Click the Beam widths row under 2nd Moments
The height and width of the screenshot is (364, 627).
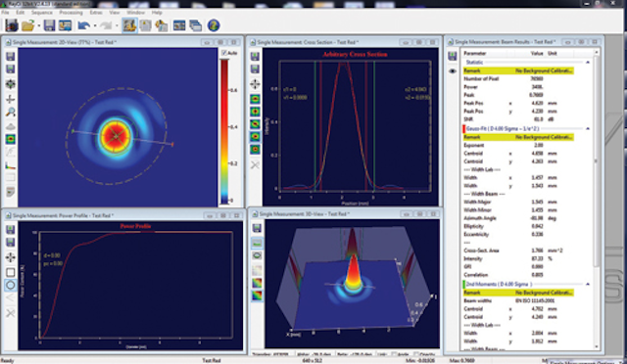(518, 300)
